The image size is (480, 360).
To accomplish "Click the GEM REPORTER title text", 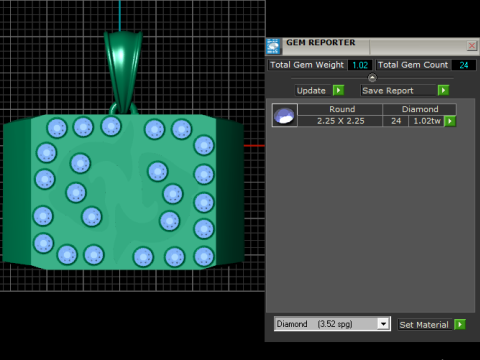I will point(321,43).
